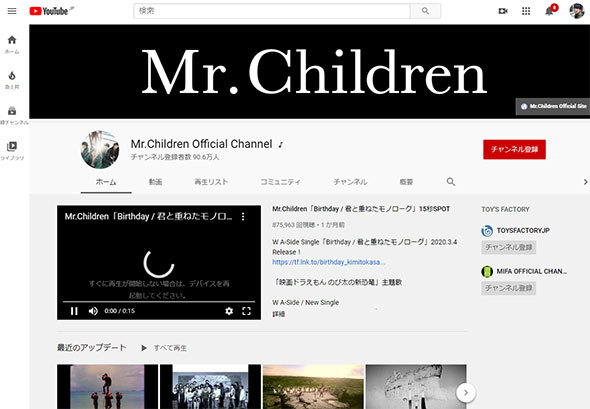Open the second thumbnail with group photo
Screen dimensions: 590x409
point(210,386)
